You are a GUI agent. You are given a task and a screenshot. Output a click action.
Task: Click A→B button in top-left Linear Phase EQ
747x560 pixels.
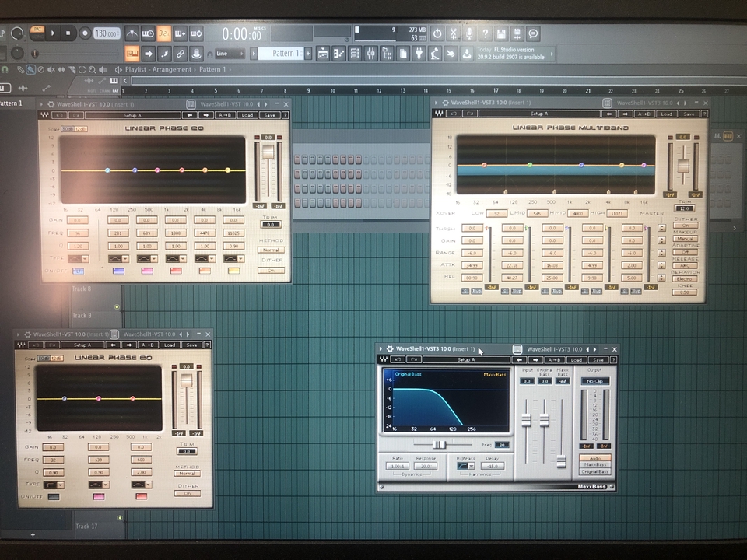224,115
